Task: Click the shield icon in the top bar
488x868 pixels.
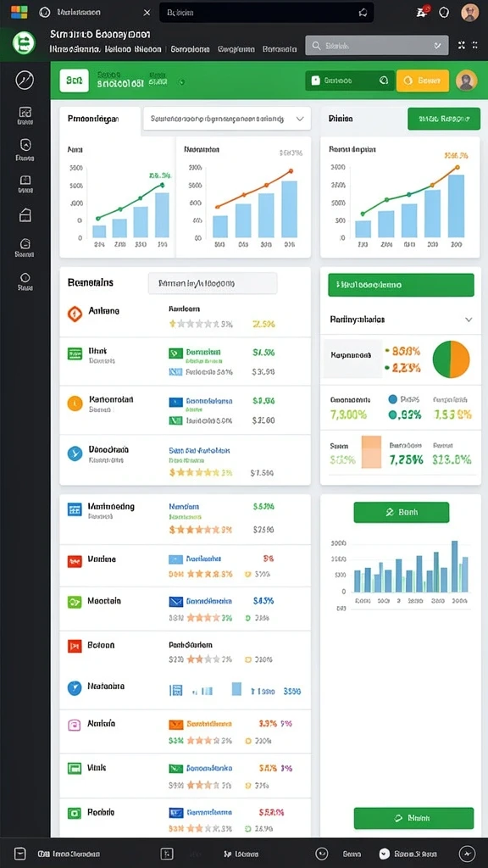Action: pos(444,12)
